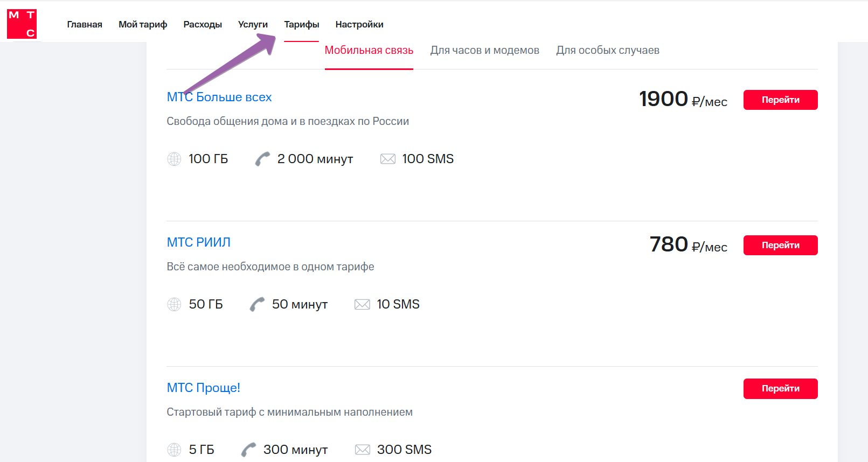Click globe icon next to 50 ГБ
This screenshot has width=868, height=462.
pos(174,304)
